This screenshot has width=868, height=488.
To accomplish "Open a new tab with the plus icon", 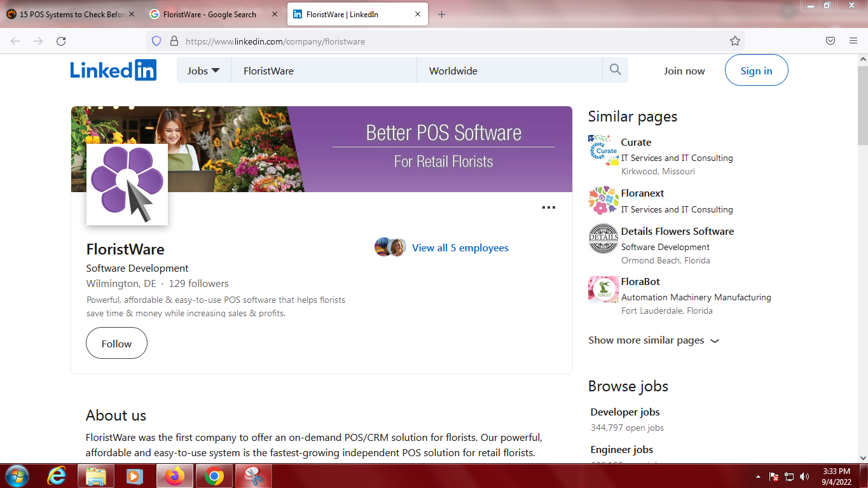I will (442, 15).
